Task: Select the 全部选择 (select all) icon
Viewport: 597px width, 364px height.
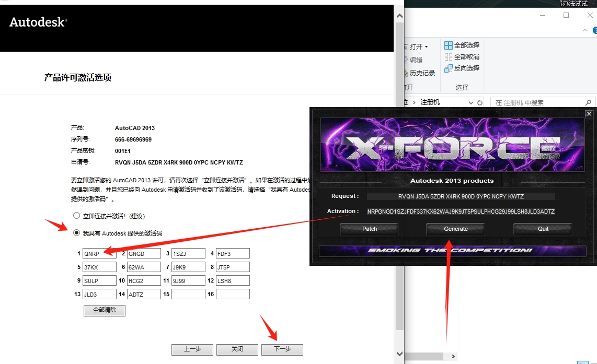Action: pyautogui.click(x=448, y=45)
